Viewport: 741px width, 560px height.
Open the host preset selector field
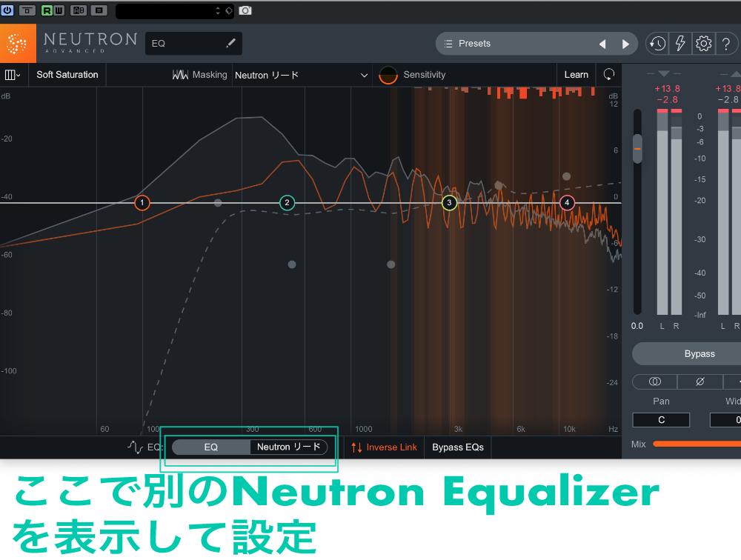(x=175, y=11)
